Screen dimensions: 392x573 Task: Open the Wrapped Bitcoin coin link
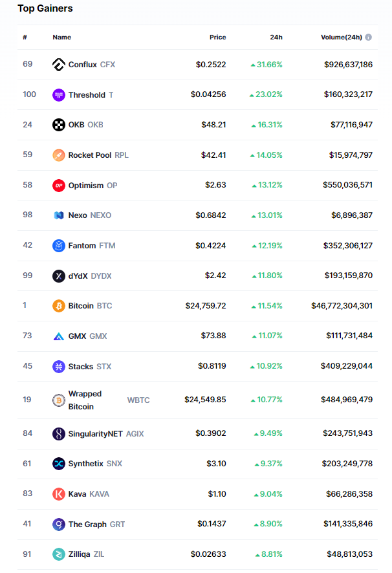pos(85,400)
